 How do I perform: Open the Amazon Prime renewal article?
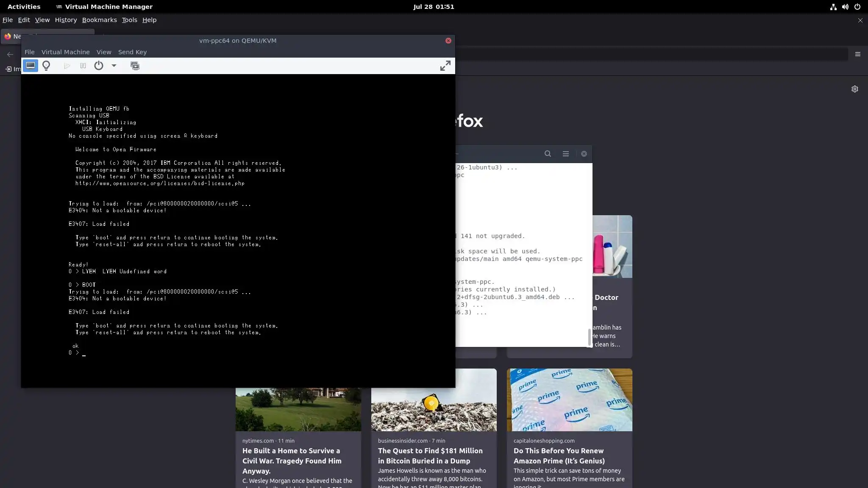tap(559, 456)
